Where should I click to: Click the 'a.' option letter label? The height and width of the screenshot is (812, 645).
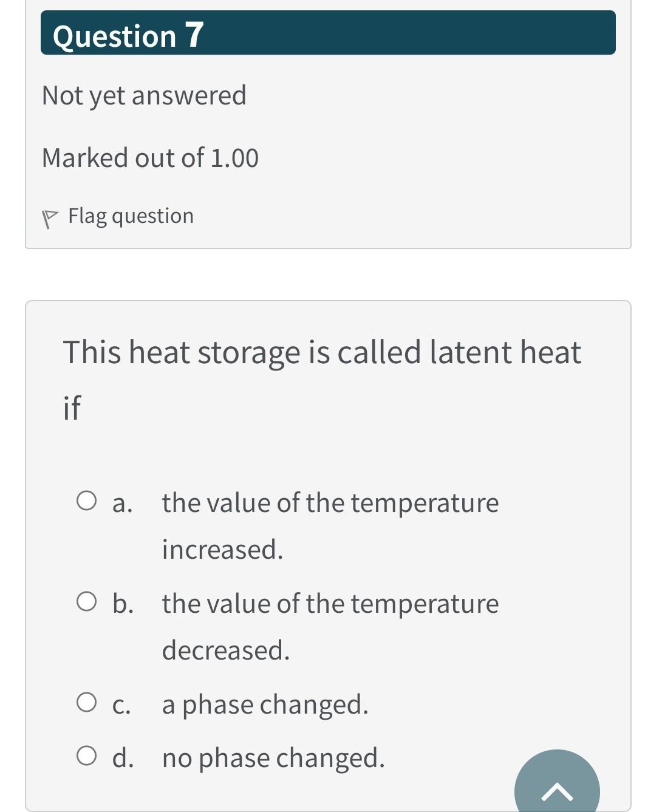[123, 503]
